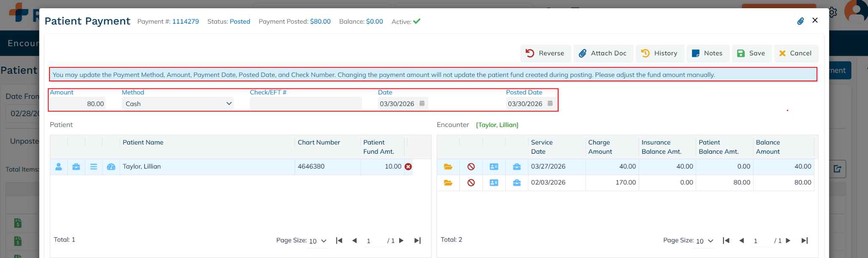Click the briefcase icon in patient row
868x258 pixels.
(76, 167)
